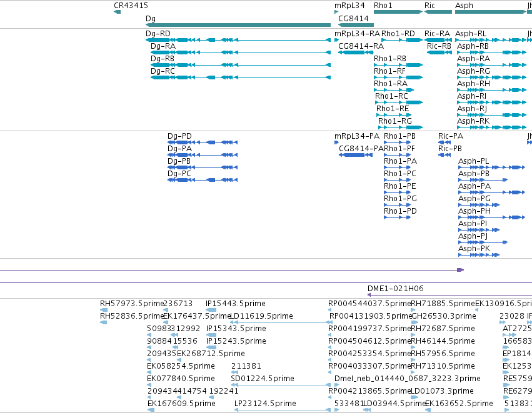532x413 pixels.
Task: Select protein CG8414-PA
Action: coord(356,155)
